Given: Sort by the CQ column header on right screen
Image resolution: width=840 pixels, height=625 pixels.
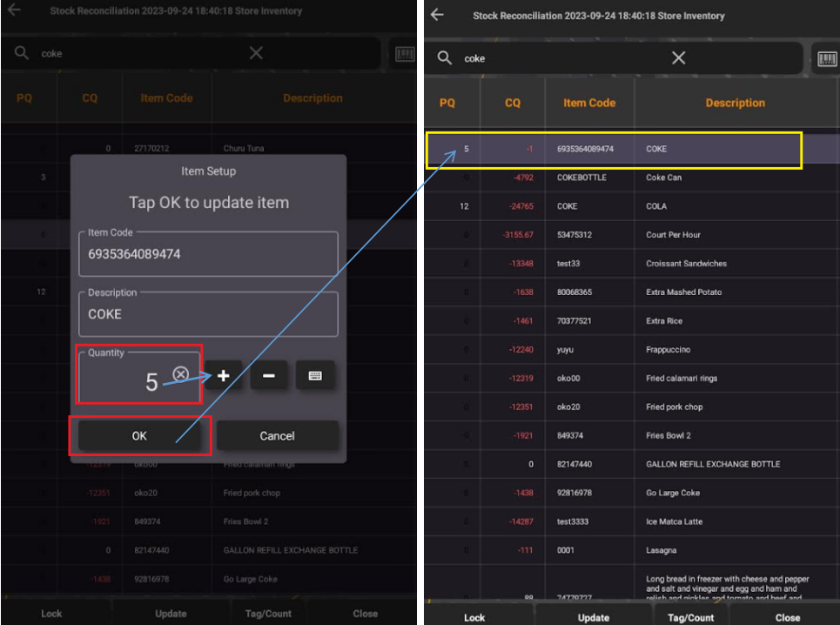Looking at the screenshot, I should (x=513, y=103).
